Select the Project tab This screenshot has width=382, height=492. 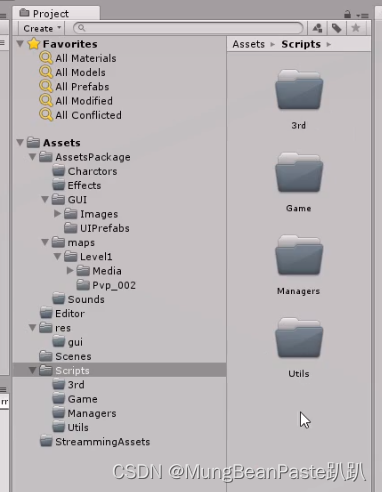tap(56, 13)
